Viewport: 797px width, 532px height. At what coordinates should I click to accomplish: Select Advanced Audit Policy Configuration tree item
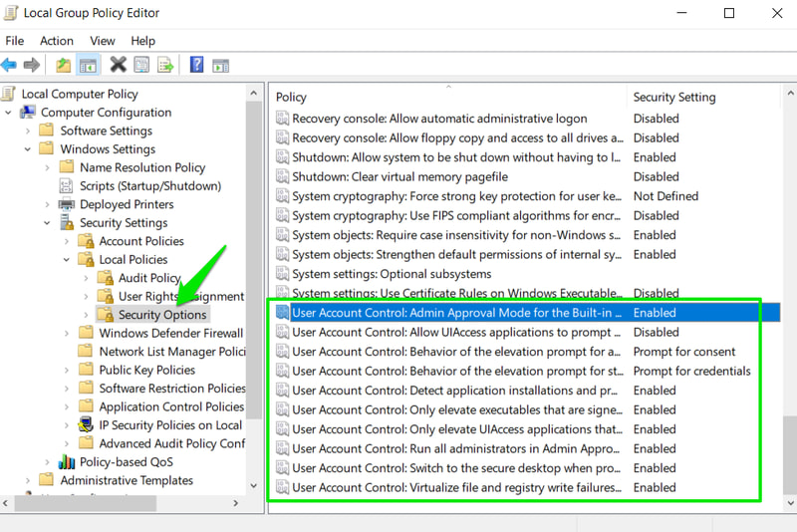point(171,443)
